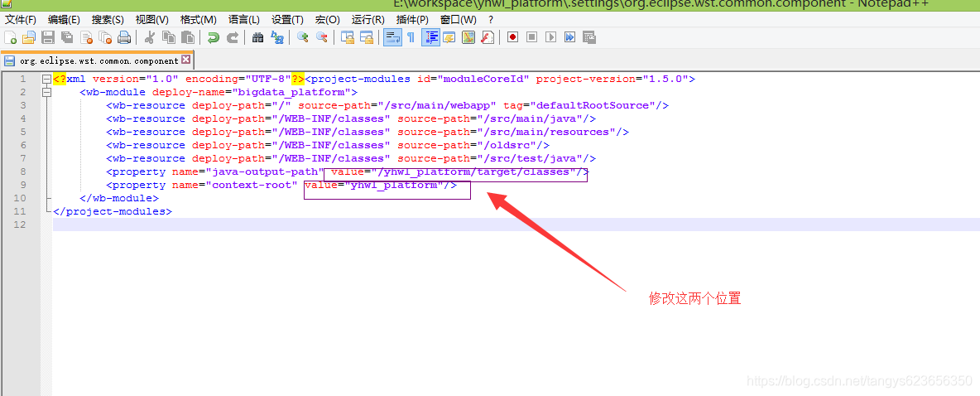Viewport: 980px width, 396px height.
Task: Click "defaultRootSource" on line 3
Action: tap(594, 105)
